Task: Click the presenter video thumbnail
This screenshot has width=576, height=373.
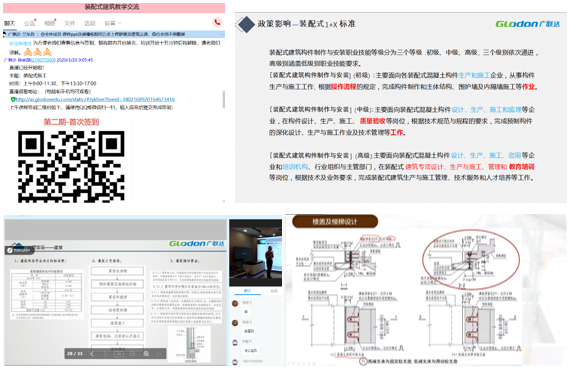Action: point(255,253)
